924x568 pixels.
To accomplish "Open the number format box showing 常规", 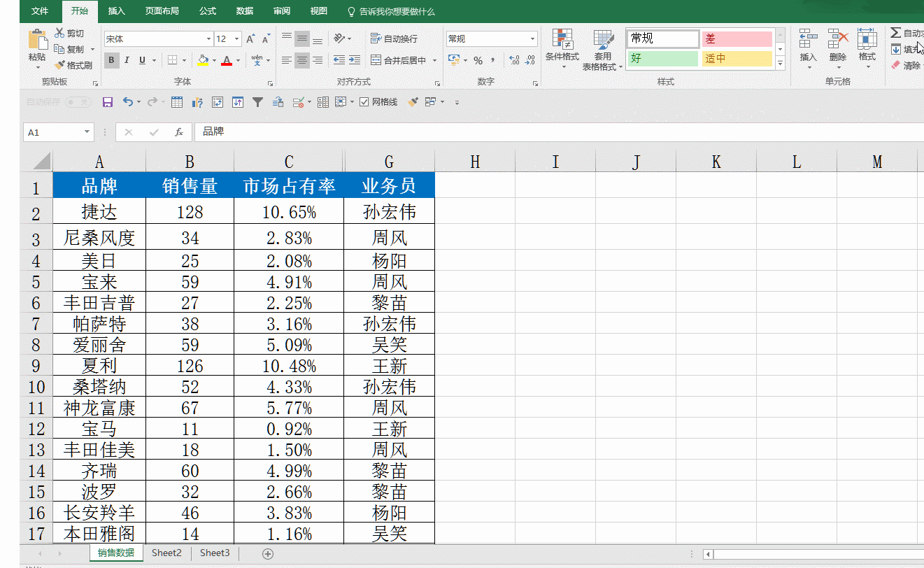I will (492, 39).
